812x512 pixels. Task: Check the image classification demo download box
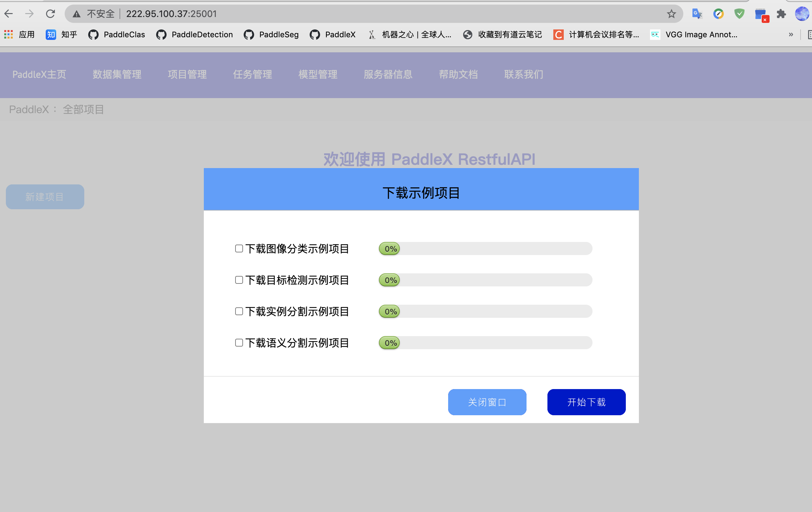point(239,249)
